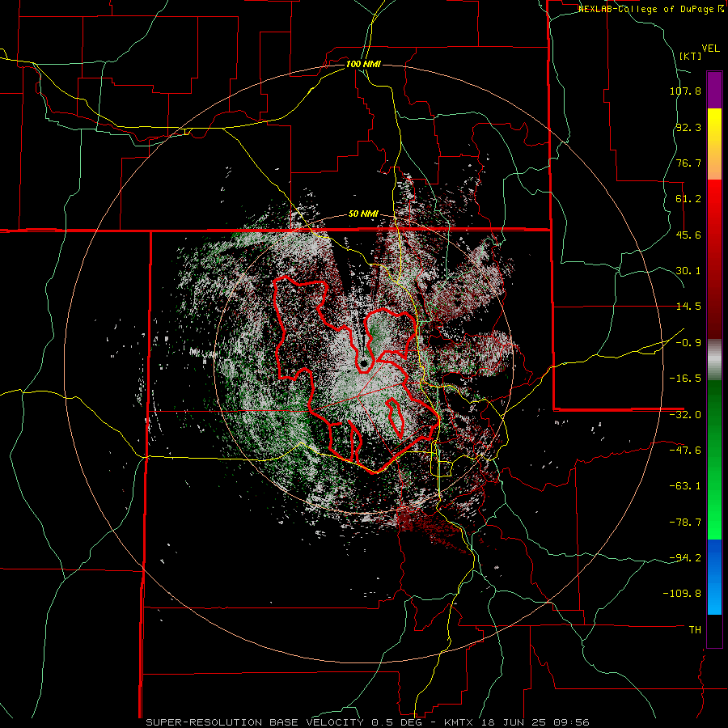Select the green segment of color bar
Screen dimensions: 728x728
(714, 459)
